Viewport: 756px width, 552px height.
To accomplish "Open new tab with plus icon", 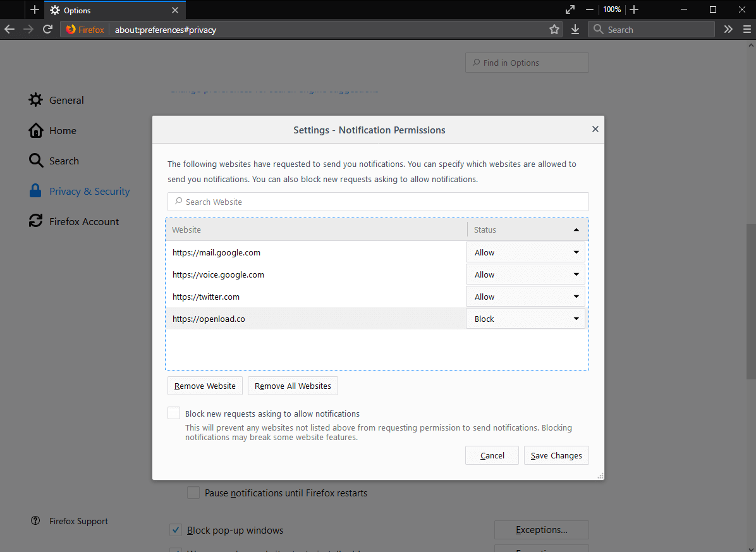I will (35, 10).
